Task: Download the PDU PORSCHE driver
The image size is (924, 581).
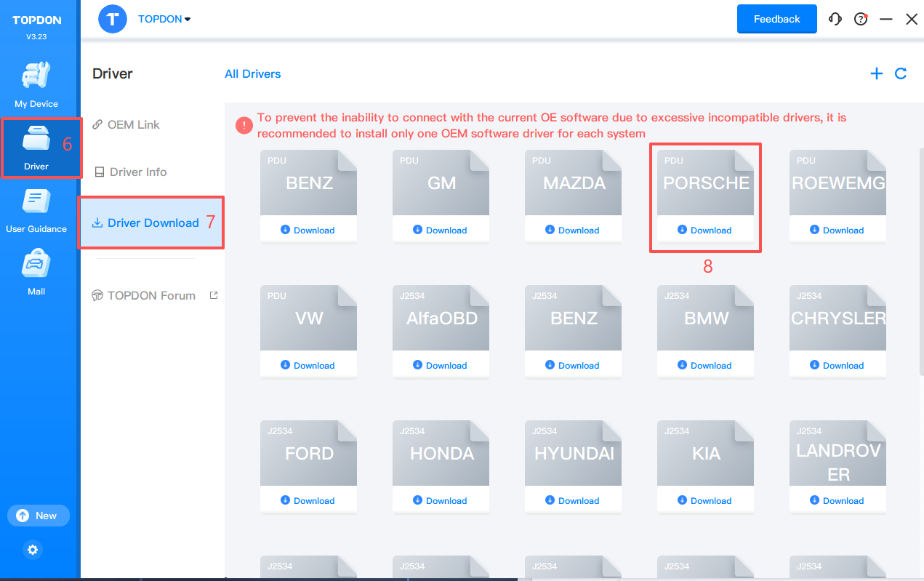Action: click(x=704, y=231)
